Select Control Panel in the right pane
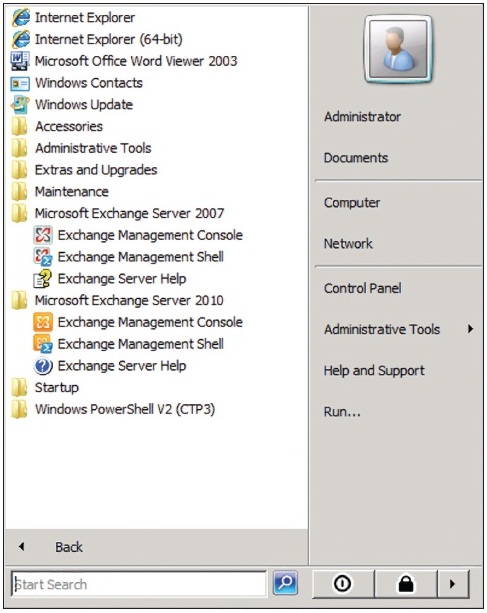The height and width of the screenshot is (613, 487). click(x=363, y=288)
